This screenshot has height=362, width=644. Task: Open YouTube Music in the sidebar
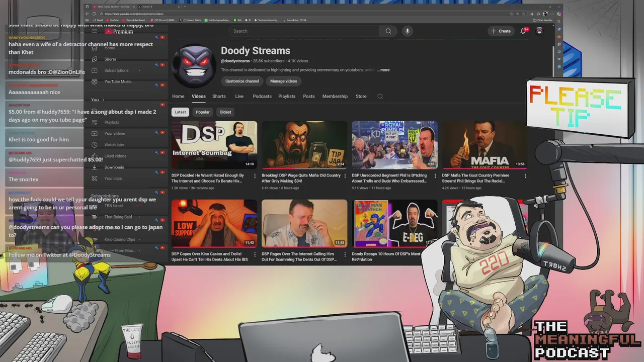coord(118,81)
